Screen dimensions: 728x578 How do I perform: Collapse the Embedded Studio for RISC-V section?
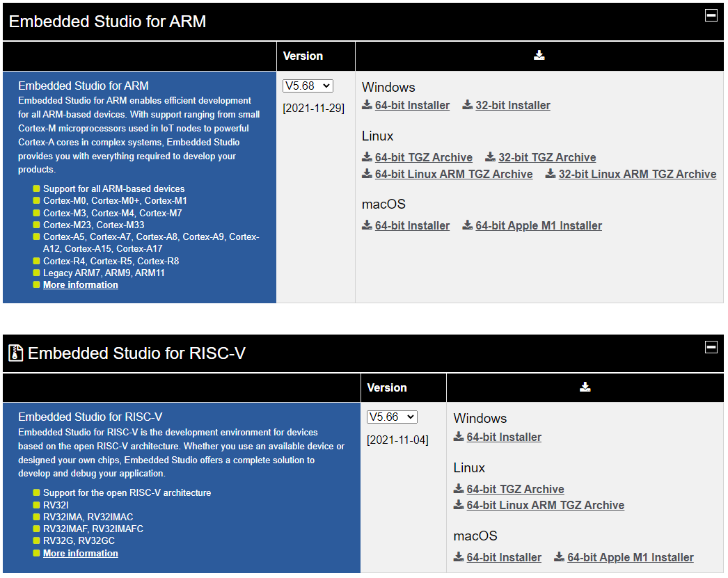[711, 347]
